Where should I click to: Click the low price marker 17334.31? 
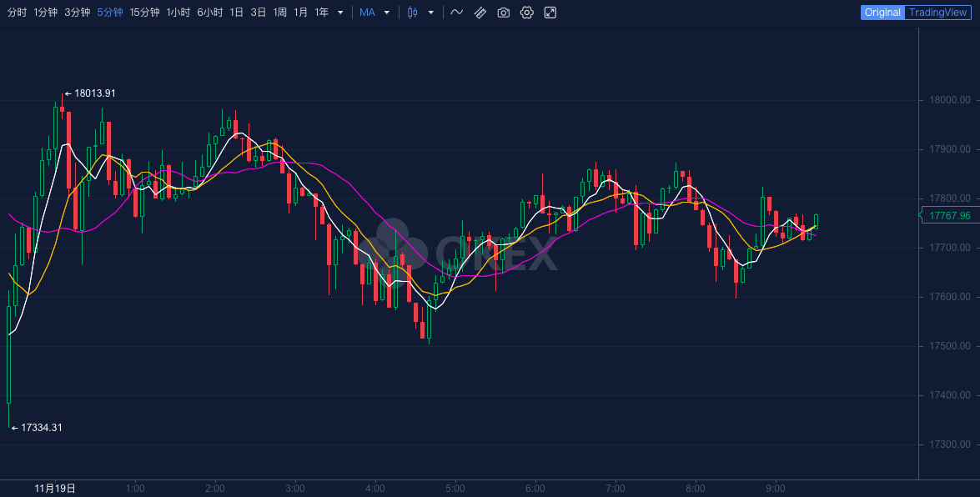click(x=41, y=428)
